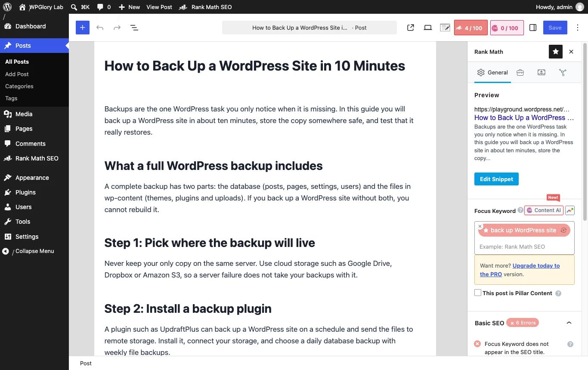The image size is (588, 370).
Task: Open the post title command bar field
Action: (309, 28)
